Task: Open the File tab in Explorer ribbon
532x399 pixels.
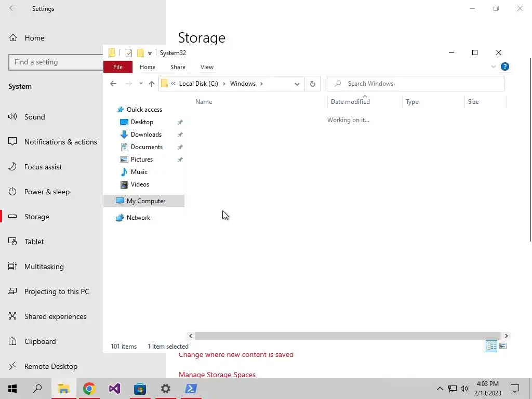Action: [118, 67]
